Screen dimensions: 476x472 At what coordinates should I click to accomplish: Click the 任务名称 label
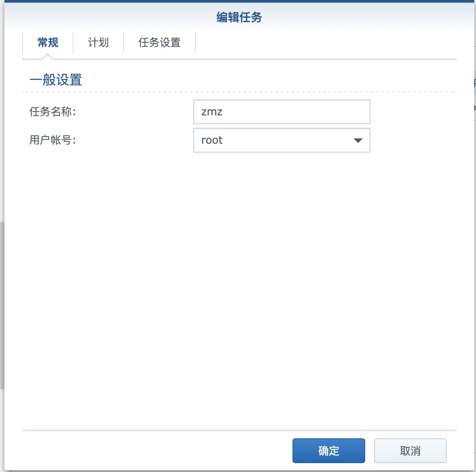point(52,111)
